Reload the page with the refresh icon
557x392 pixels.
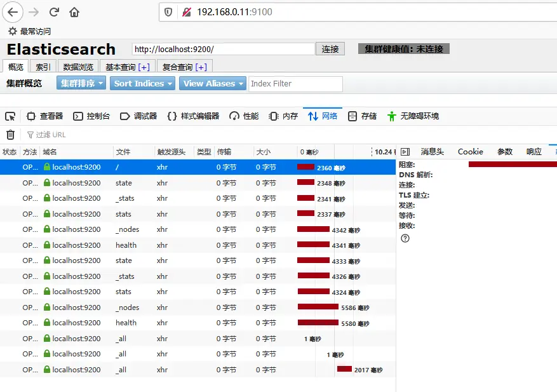[54, 12]
